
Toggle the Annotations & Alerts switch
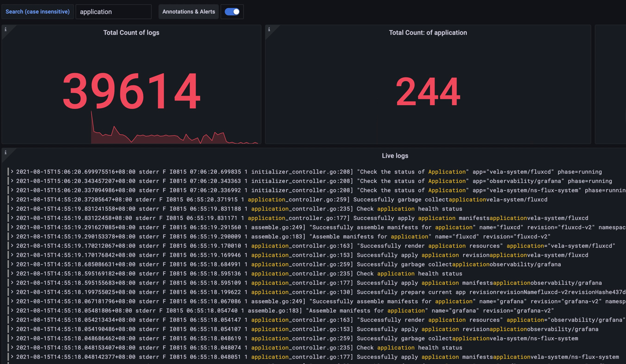(232, 12)
